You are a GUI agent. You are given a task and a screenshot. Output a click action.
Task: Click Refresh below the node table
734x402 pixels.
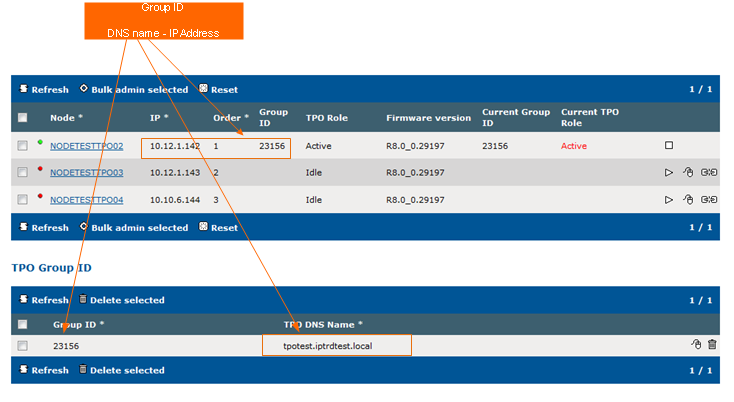(x=44, y=227)
